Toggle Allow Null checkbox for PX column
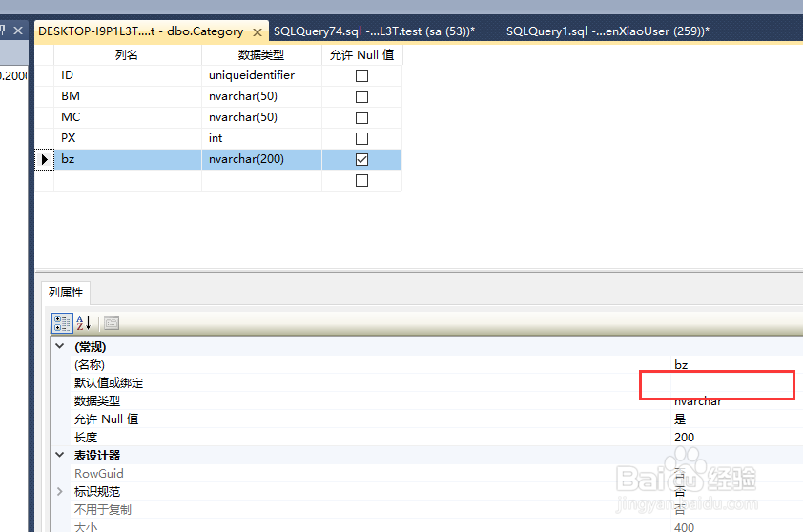Viewport: 803px width, 532px height. (x=361, y=139)
